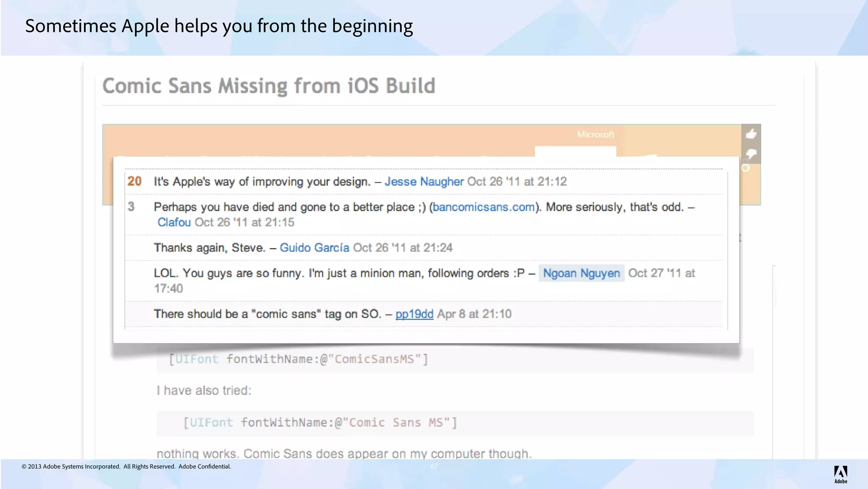This screenshot has height=489, width=868.
Task: Click the 3 vote count on the second comment
Action: coord(131,207)
